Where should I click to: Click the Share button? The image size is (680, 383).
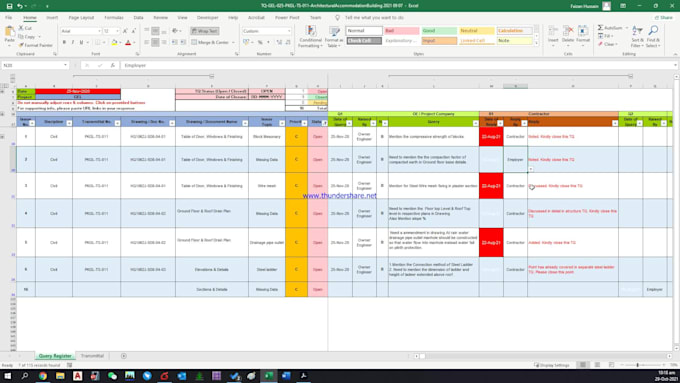click(x=664, y=17)
